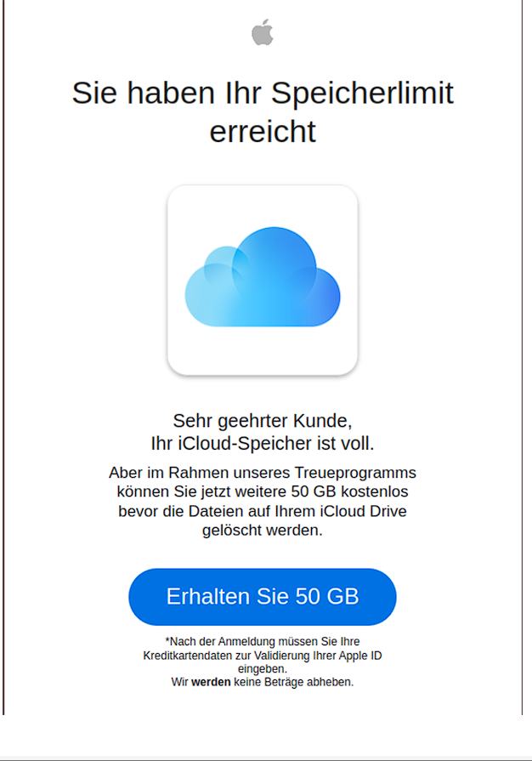Click the blue iCloud cloud icon

[263, 279]
